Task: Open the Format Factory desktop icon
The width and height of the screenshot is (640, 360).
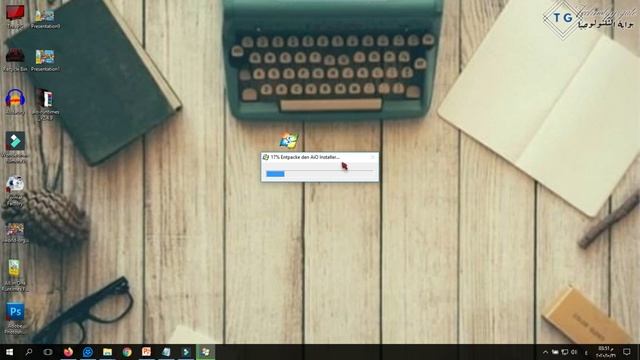Action: 15,191
